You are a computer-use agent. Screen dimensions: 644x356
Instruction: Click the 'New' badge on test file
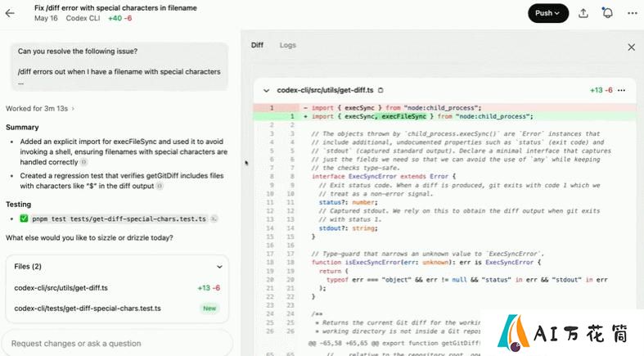tap(209, 309)
